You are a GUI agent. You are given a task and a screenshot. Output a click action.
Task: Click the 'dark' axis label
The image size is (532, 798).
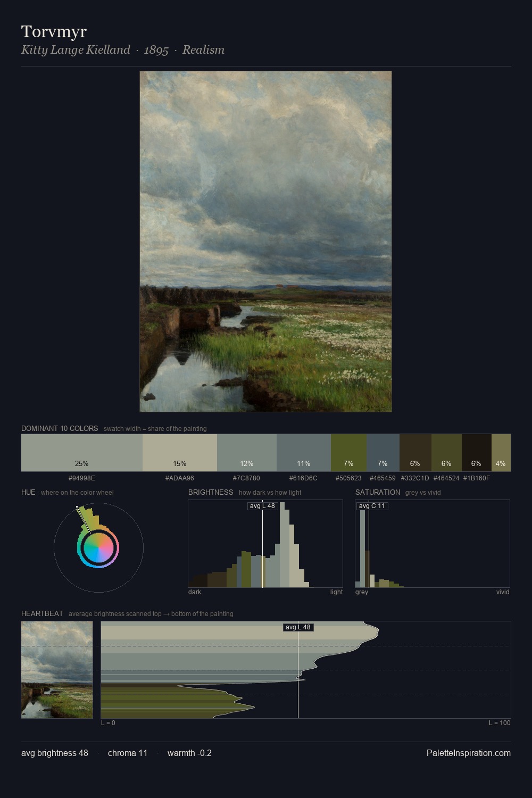[195, 592]
